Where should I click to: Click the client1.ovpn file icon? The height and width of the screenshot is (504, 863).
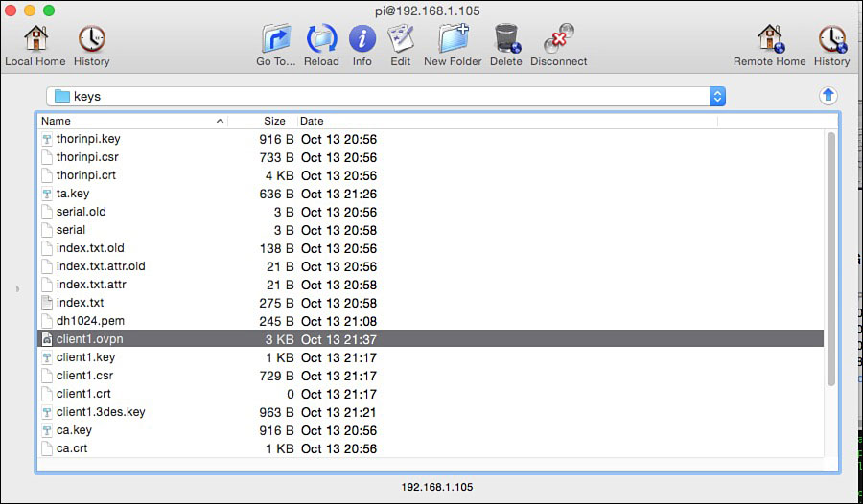click(47, 339)
